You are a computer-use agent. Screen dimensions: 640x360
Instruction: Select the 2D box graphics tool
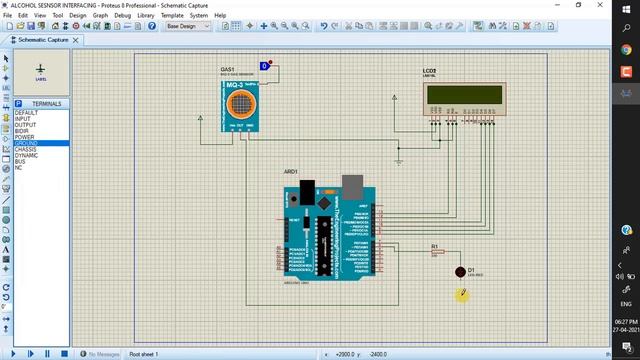[x=6, y=210]
